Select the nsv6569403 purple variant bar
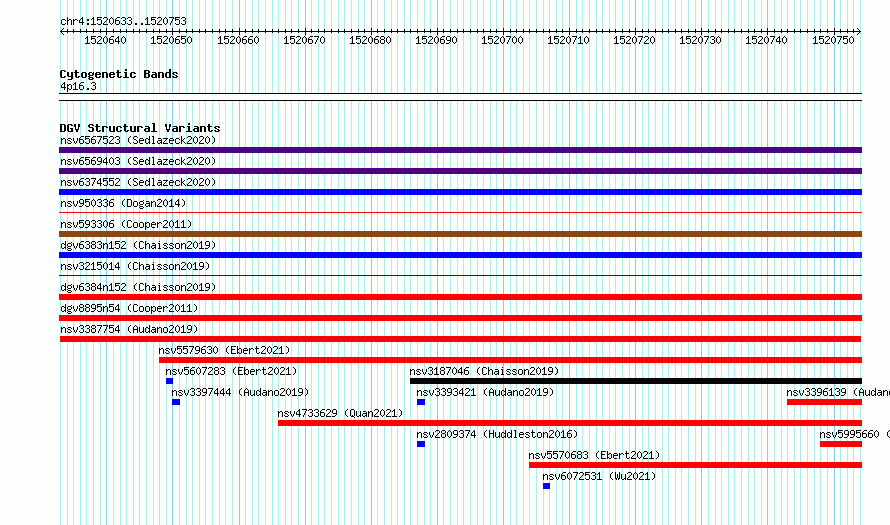890x525 pixels. click(x=460, y=171)
